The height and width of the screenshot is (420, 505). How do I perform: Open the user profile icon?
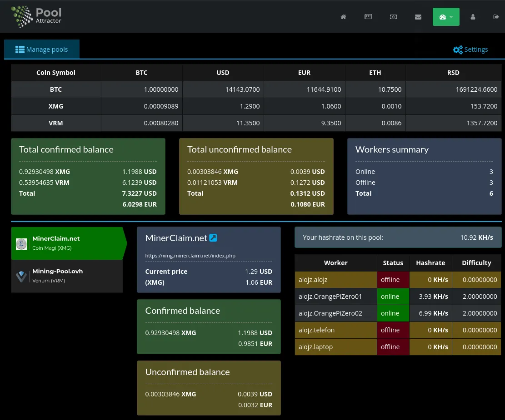pos(473,17)
